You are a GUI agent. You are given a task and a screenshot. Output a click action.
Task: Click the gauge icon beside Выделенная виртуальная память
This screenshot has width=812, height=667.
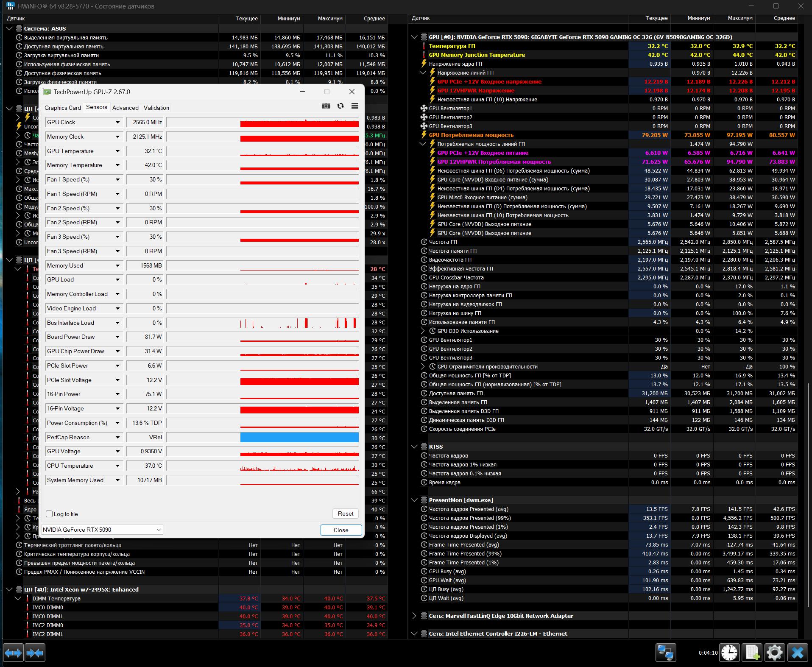pyautogui.click(x=19, y=38)
